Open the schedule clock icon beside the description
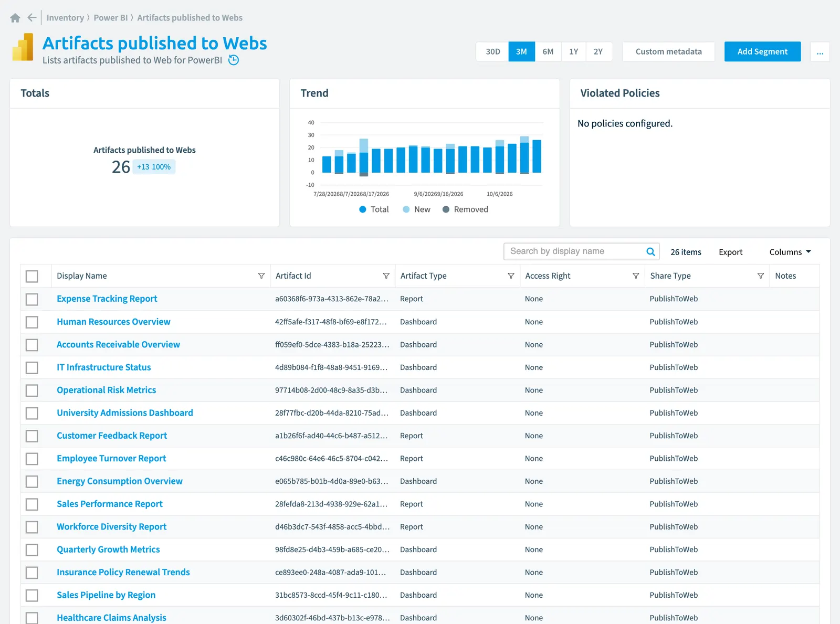840x624 pixels. click(x=234, y=60)
